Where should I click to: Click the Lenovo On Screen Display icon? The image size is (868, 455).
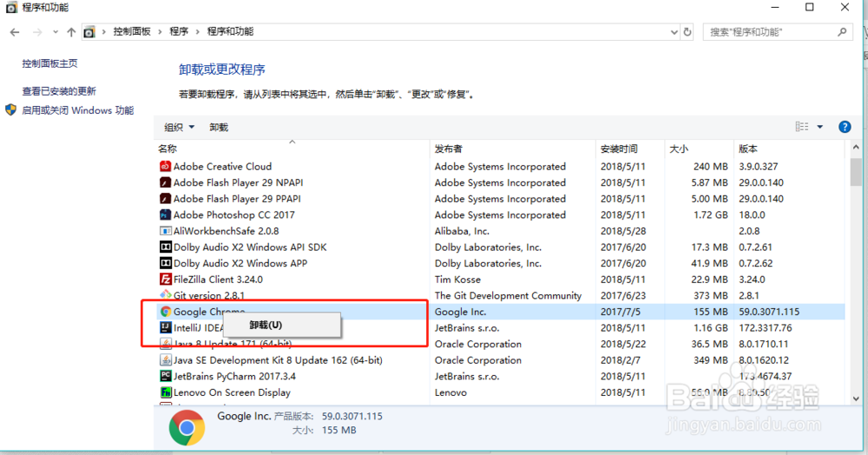pos(165,392)
